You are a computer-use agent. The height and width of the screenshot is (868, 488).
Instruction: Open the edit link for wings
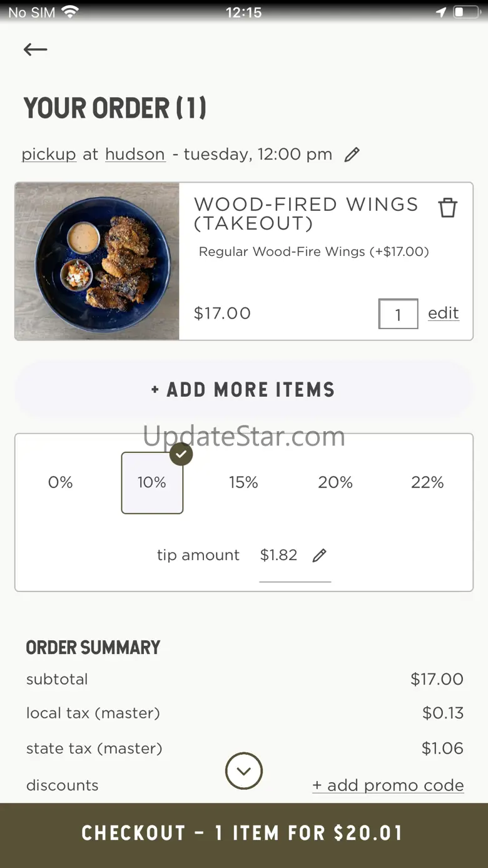click(444, 313)
